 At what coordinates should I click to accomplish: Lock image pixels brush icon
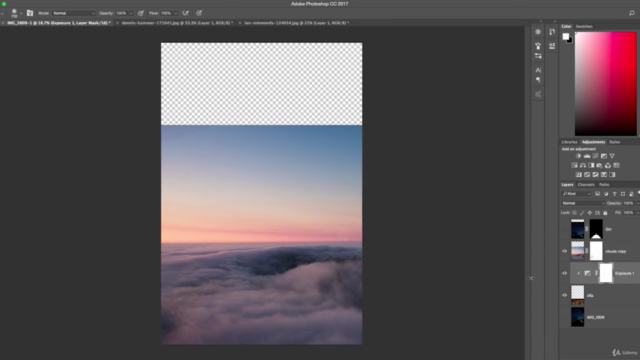point(582,213)
